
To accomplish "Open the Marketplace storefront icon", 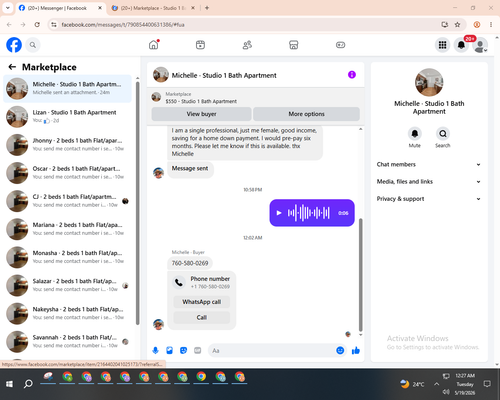I will [x=293, y=45].
